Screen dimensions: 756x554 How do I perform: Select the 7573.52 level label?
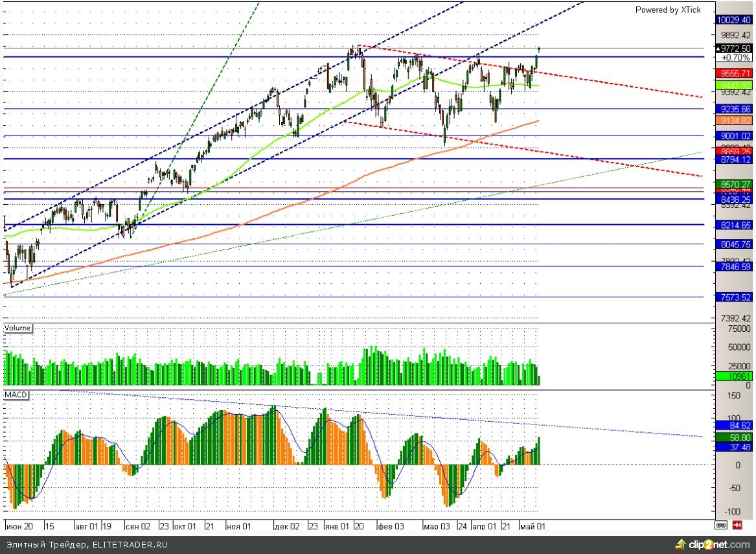pyautogui.click(x=734, y=297)
